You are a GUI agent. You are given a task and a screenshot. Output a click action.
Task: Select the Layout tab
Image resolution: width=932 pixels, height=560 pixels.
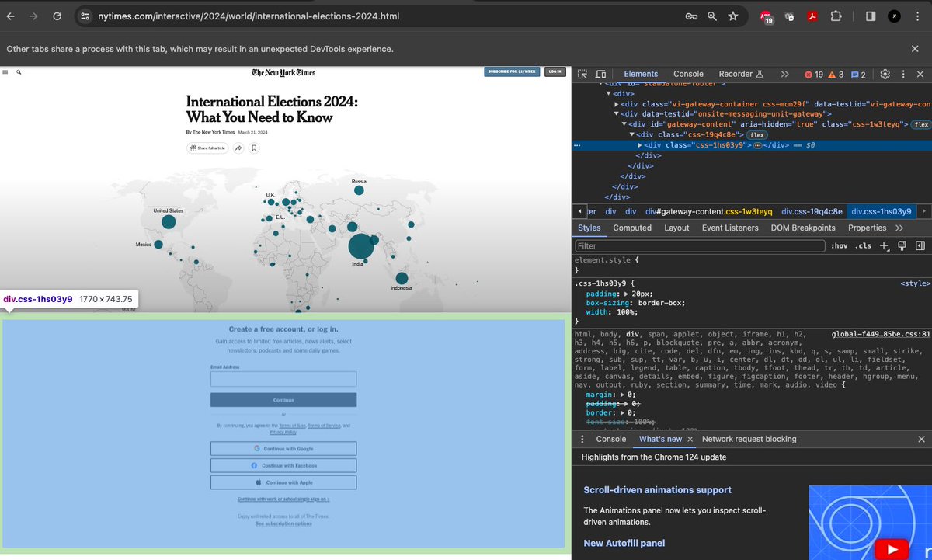676,228
